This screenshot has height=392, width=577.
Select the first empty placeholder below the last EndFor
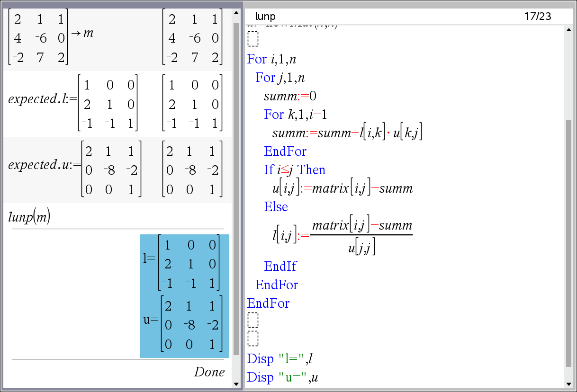point(253,321)
